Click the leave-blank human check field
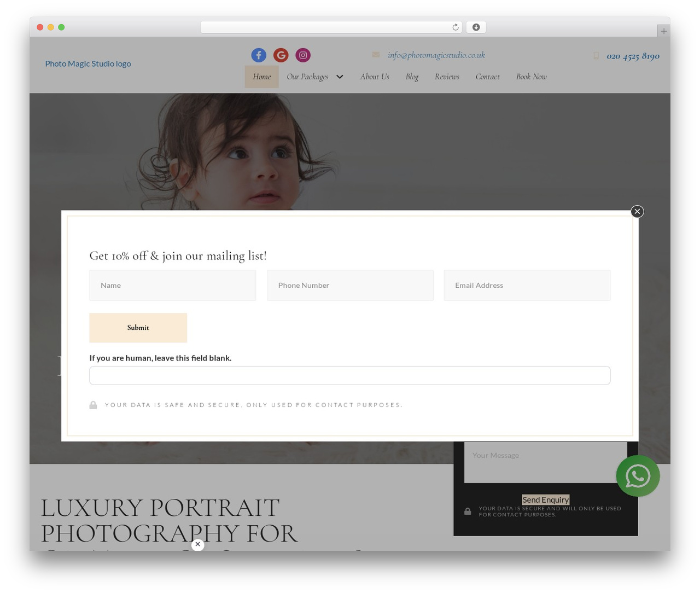Image resolution: width=700 pixels, height=593 pixels. coord(350,375)
